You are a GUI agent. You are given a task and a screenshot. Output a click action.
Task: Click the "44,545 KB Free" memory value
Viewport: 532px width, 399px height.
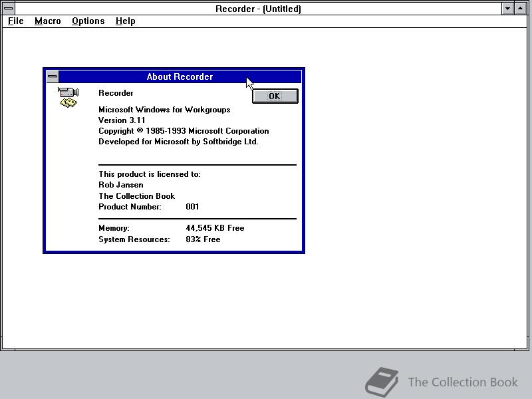pos(215,228)
